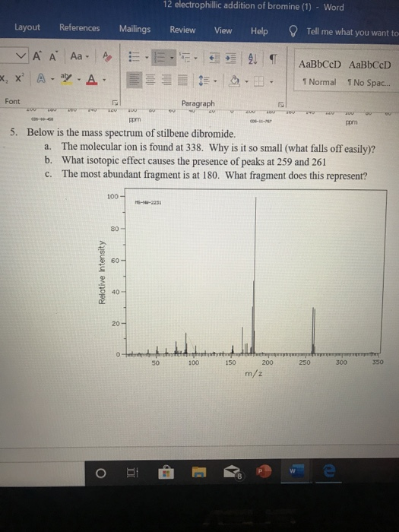Image resolution: width=399 pixels, height=532 pixels.
Task: Open the Layout ribbon tab
Action: point(27,27)
